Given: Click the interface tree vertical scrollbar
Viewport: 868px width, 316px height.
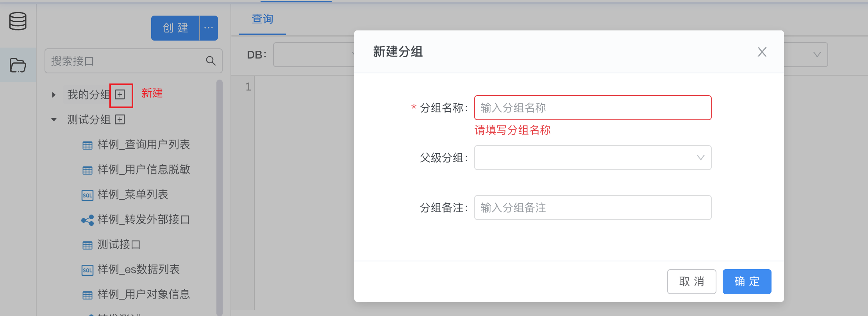Looking at the screenshot, I should 219,195.
